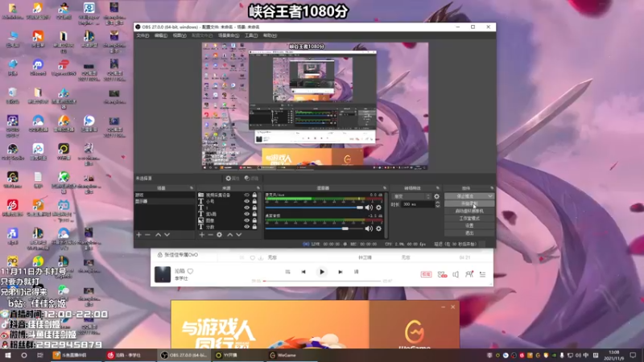Expand the 停止推流 button dropdown arrow
This screenshot has width=644, height=362.
[x=490, y=196]
